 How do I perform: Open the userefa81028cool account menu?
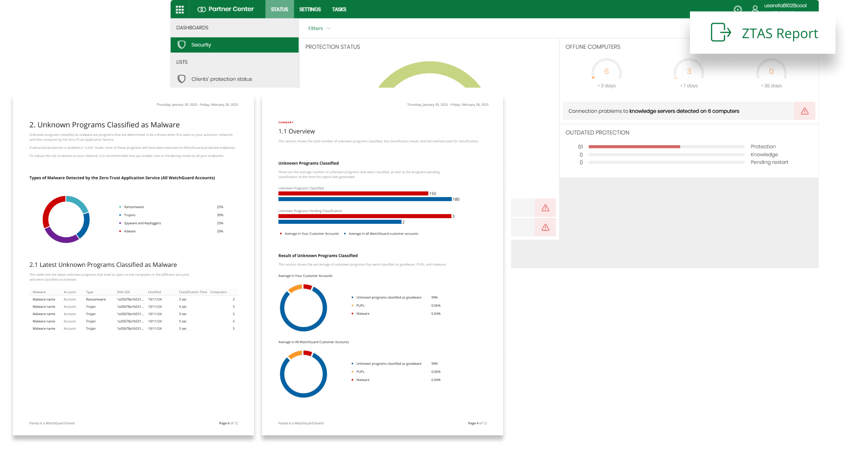coord(785,6)
